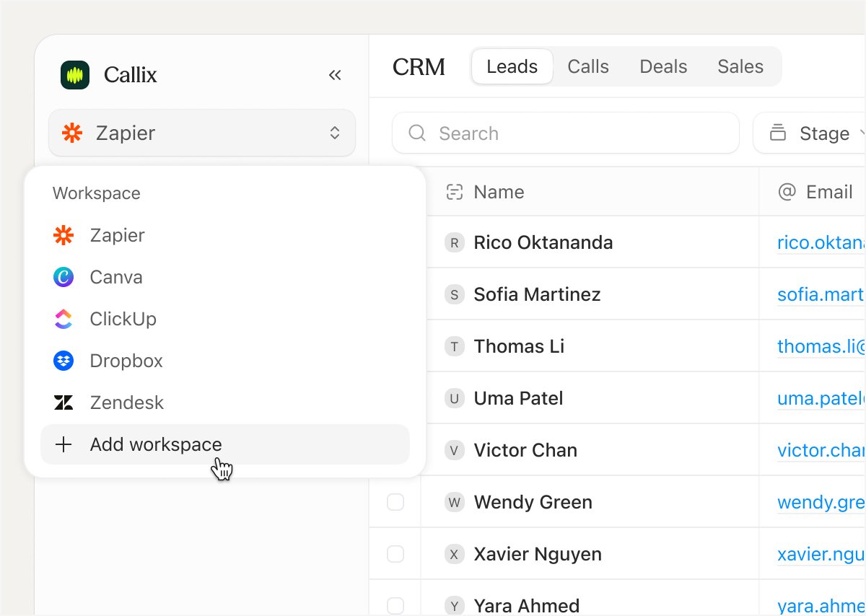866x616 pixels.
Task: Switch to the Leads tab
Action: 512,67
